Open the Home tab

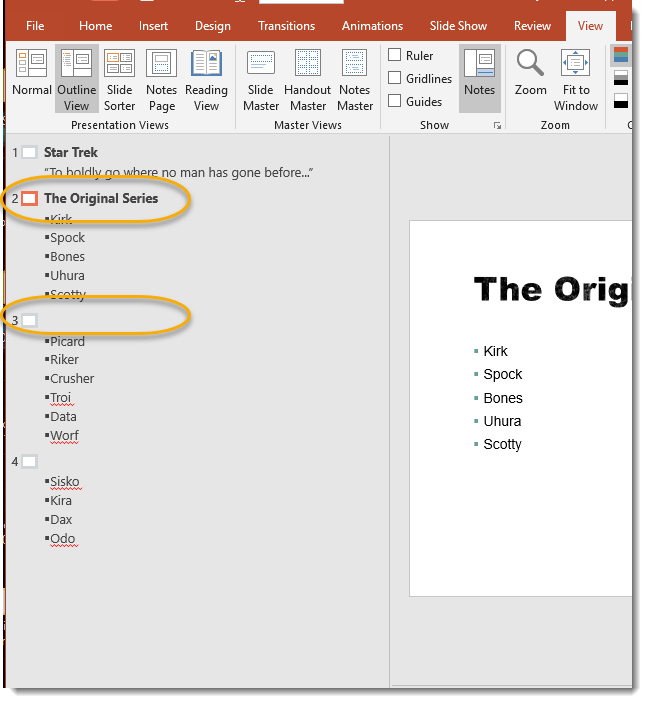[96, 26]
